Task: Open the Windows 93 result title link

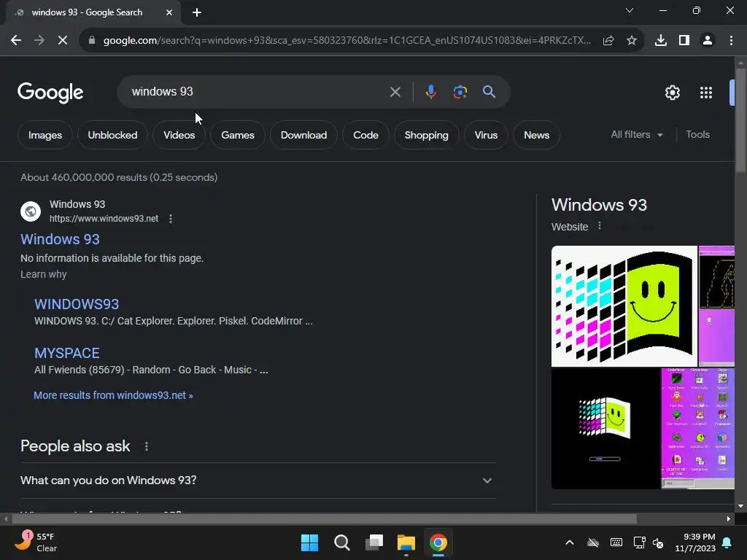Action: 60,239
